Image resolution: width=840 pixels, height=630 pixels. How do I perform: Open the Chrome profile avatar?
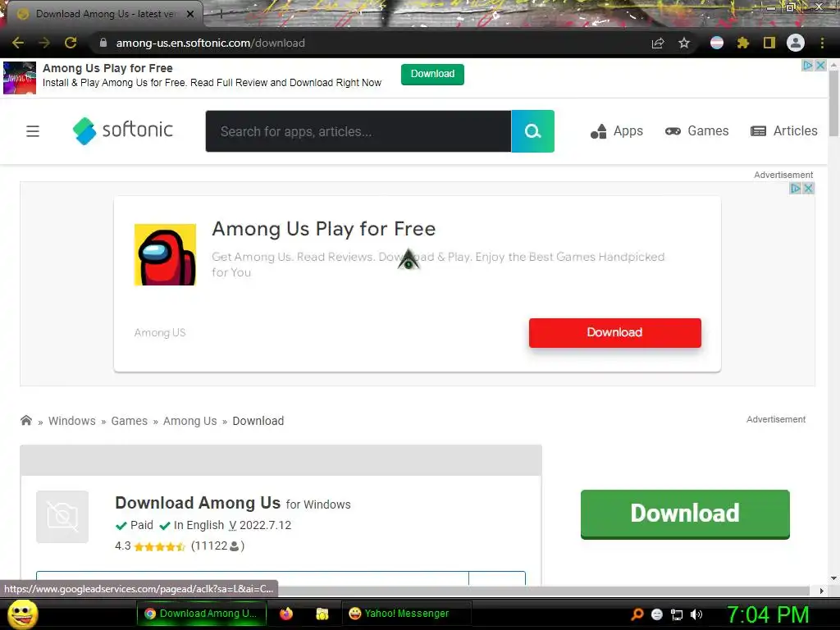[796, 43]
